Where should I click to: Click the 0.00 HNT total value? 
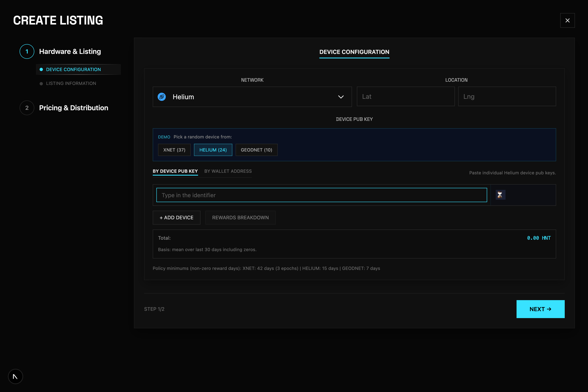[x=539, y=238]
